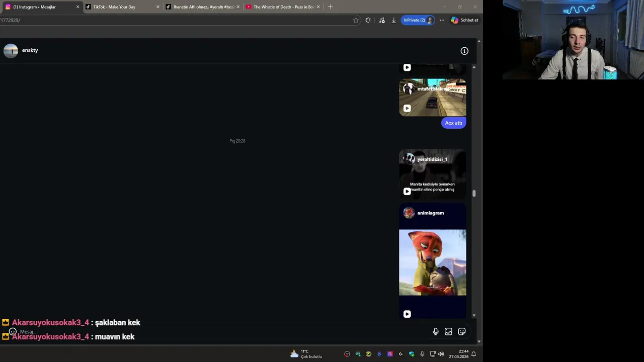Viewport: 644px width, 362px height.
Task: Close the TikTok tab
Action: click(158, 7)
